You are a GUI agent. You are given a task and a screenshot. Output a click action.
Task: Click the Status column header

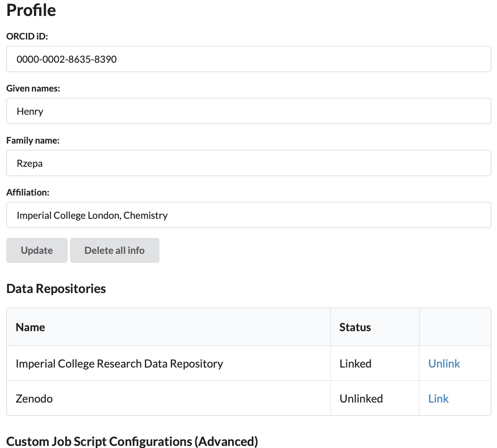[355, 327]
